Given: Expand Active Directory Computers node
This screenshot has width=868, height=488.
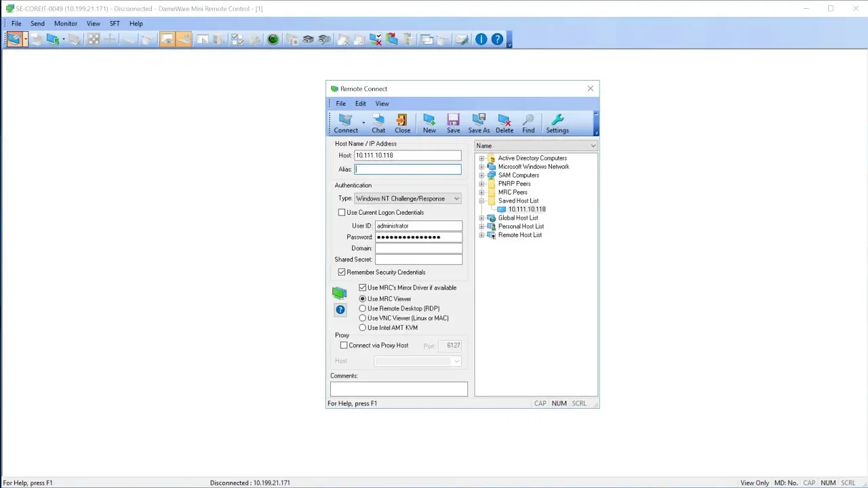Looking at the screenshot, I should coord(481,158).
